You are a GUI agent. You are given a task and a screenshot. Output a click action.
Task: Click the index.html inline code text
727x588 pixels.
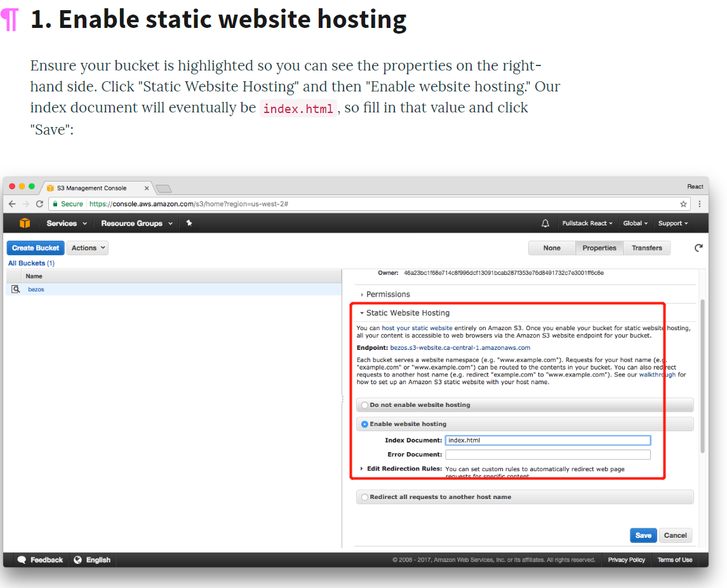[298, 109]
